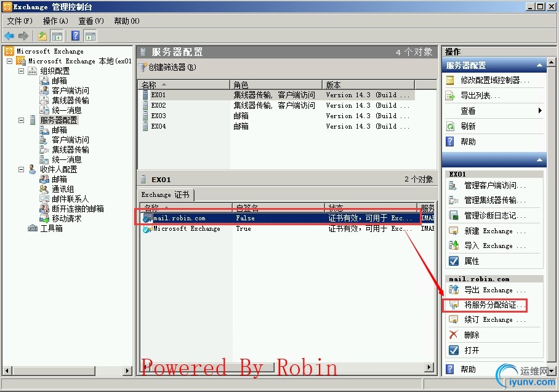The image size is (559, 392).
Task: Click the 刷新 refresh icon
Action: pos(450,126)
